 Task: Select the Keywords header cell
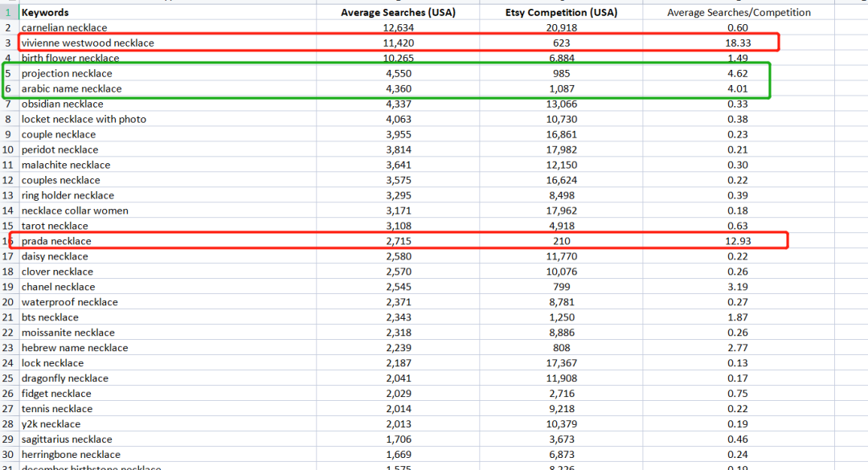pyautogui.click(x=168, y=12)
